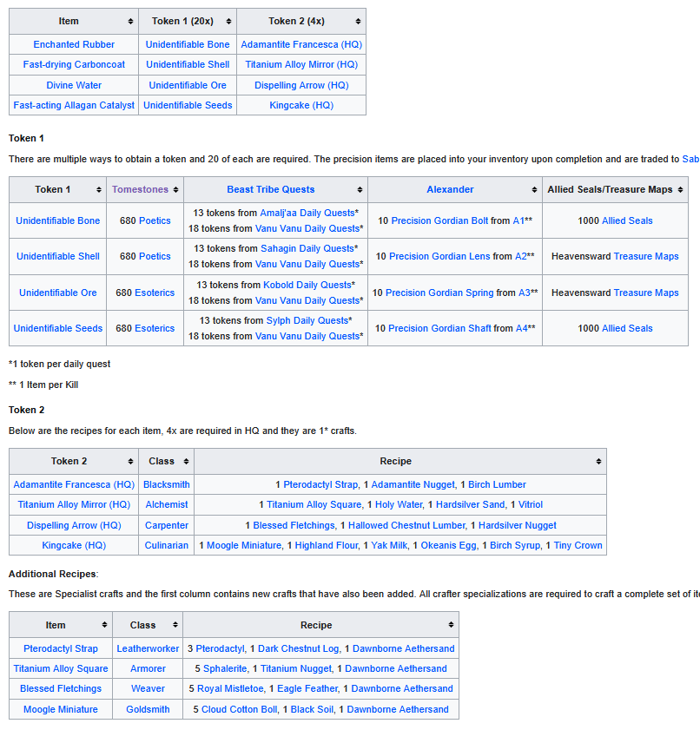Open Poetics link in Unidentifiable Bone row
The height and width of the screenshot is (730, 700).
155,220
